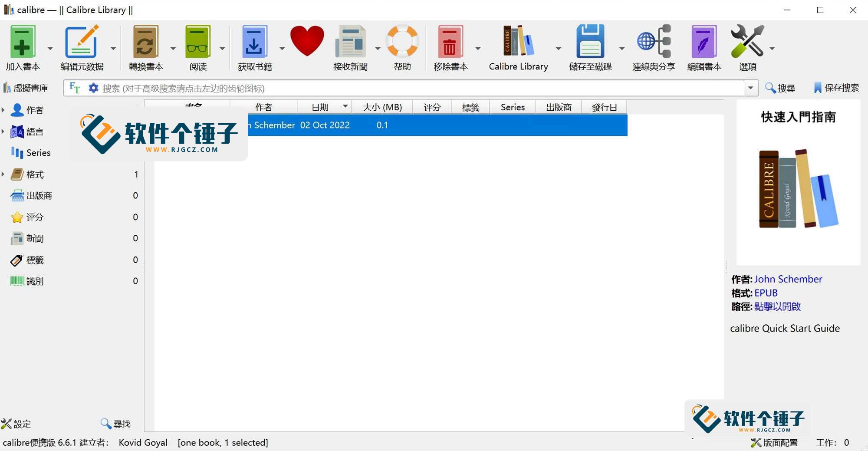Click the 获取书籍 get books icon
Image resolution: width=868 pixels, height=451 pixels.
tap(254, 42)
